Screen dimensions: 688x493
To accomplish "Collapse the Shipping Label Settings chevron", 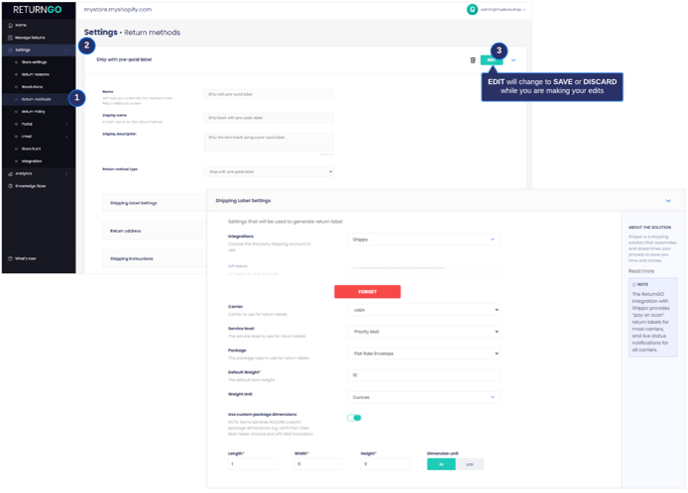I will click(668, 200).
